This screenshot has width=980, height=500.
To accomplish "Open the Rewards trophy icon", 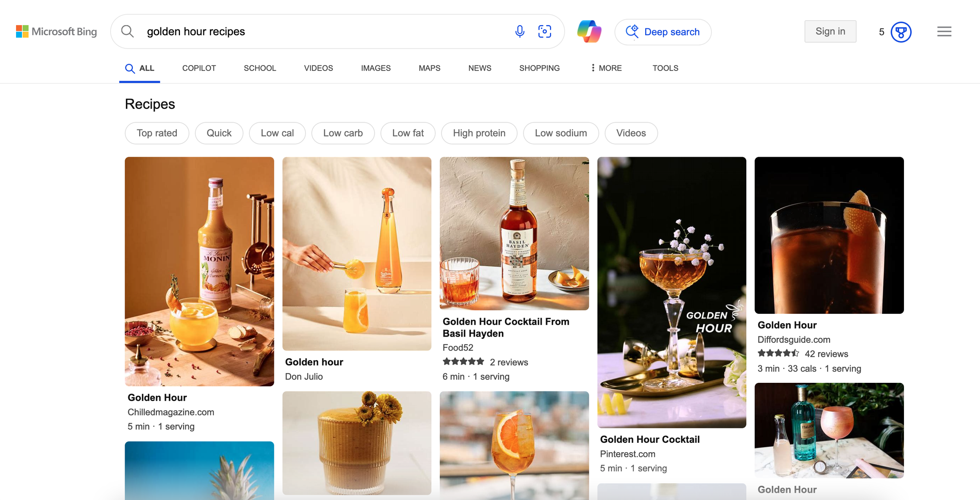I will (x=901, y=32).
